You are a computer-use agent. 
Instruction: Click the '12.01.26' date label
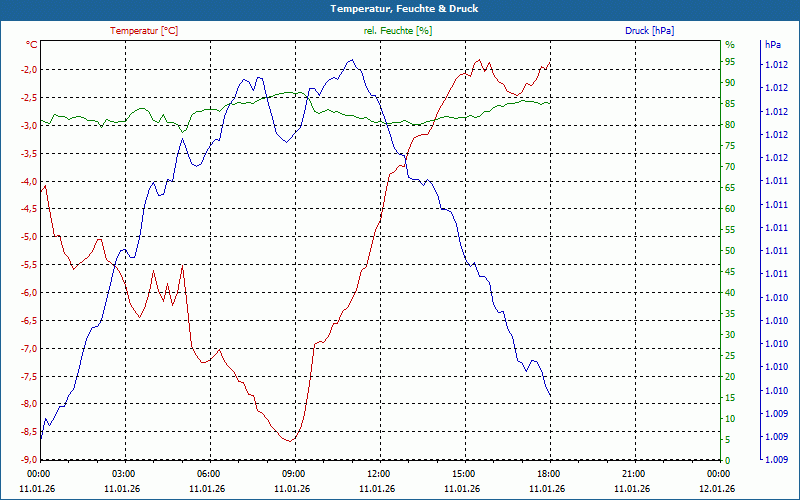(717, 488)
